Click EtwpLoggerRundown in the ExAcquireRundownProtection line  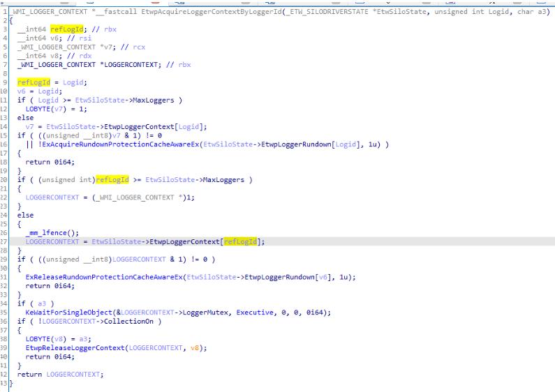click(296, 144)
